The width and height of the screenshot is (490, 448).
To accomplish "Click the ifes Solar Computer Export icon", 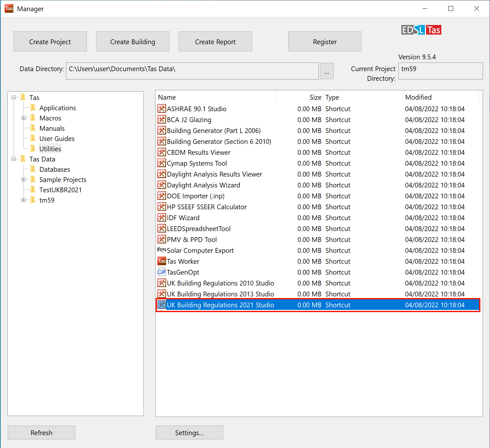I will point(162,250).
